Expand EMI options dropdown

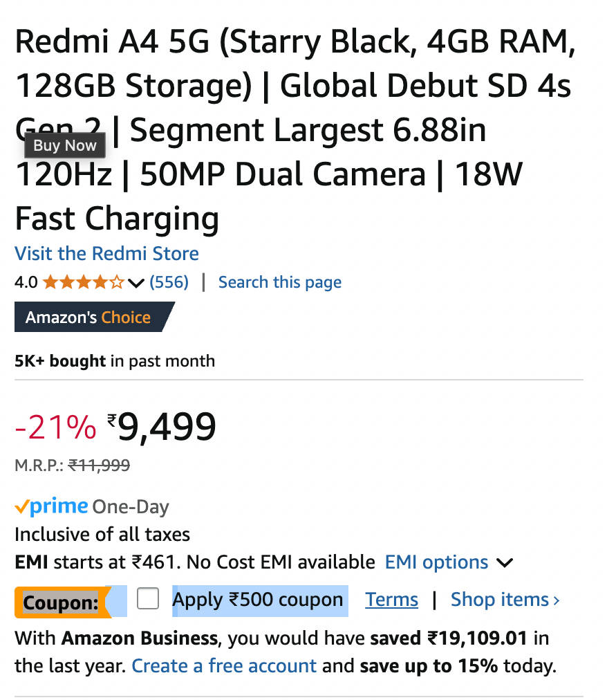436,562
